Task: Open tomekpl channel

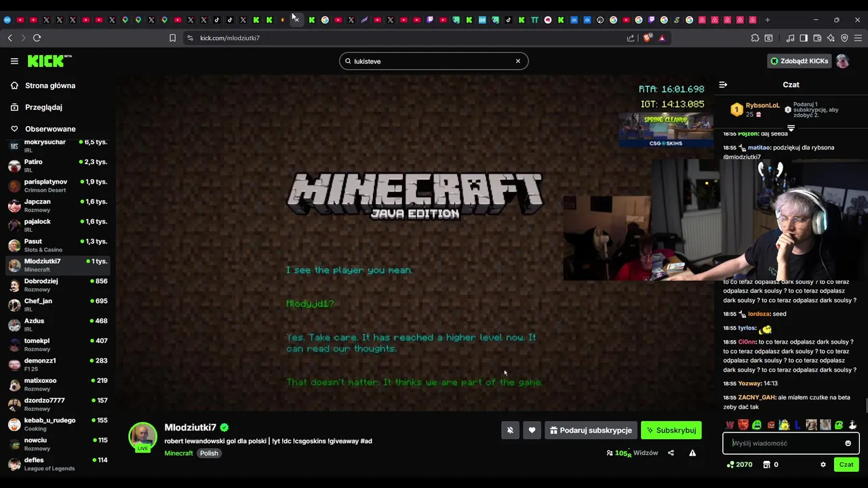Action: [58, 345]
